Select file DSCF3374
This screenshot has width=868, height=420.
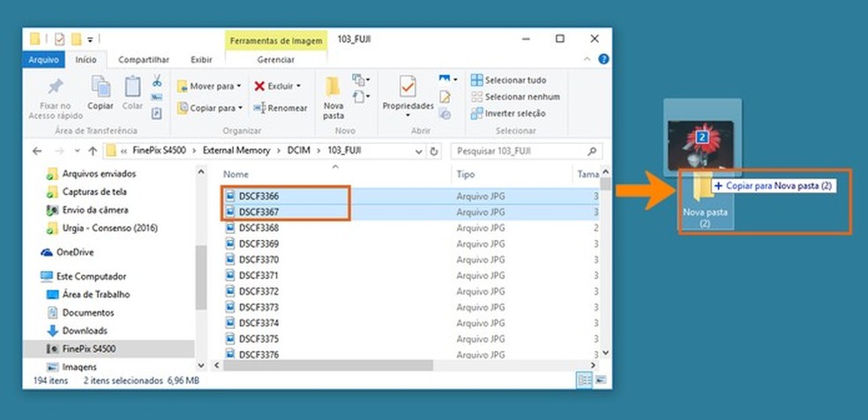coord(258,323)
